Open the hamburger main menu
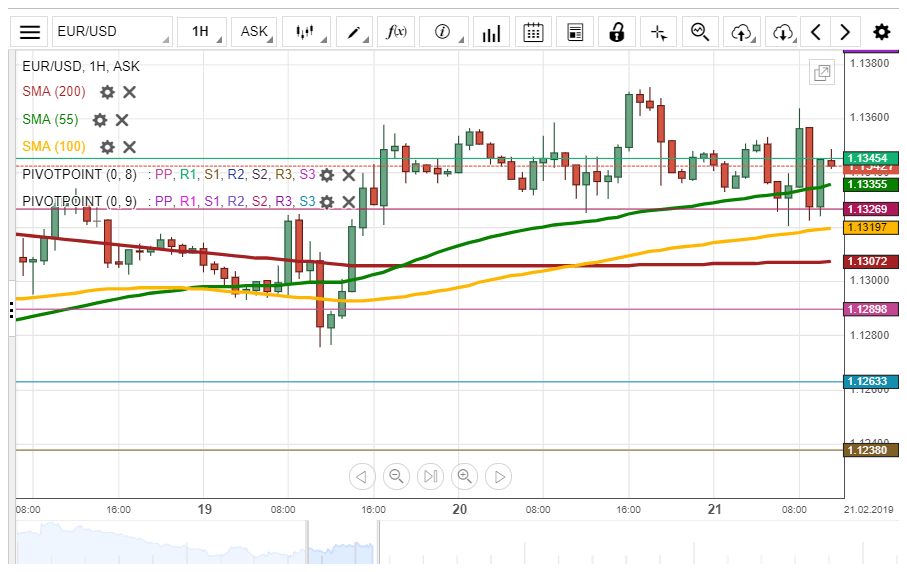The image size is (907, 572). click(x=31, y=32)
